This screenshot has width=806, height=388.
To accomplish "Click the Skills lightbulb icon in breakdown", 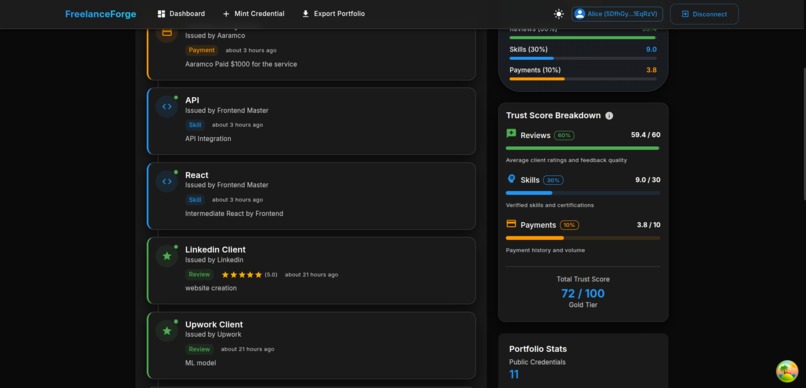I will [x=511, y=179].
